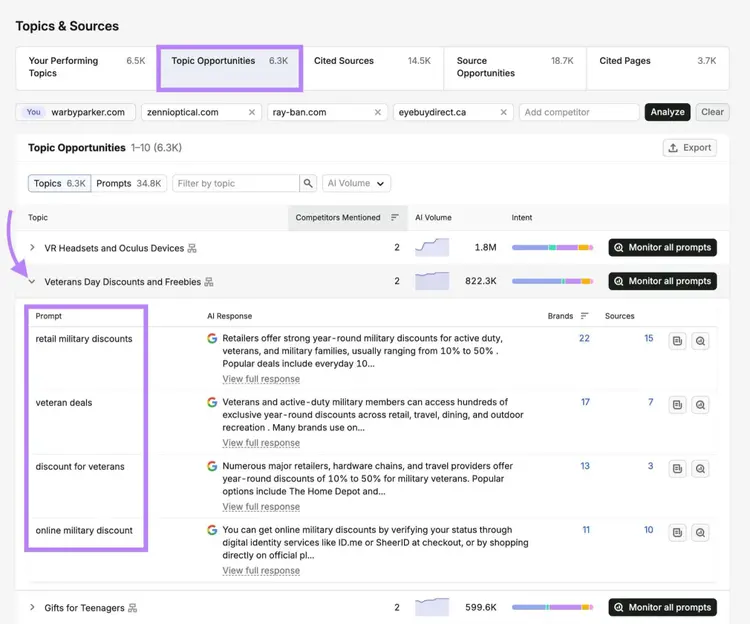Screen dimensions: 750x624
Task: Click the AI Volume column header
Action: click(x=433, y=218)
